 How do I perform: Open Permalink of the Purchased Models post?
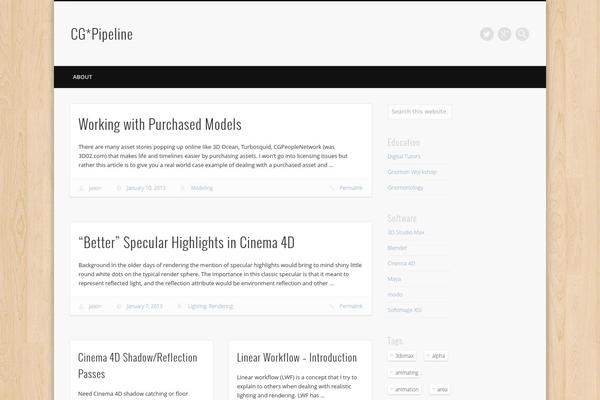pos(351,188)
